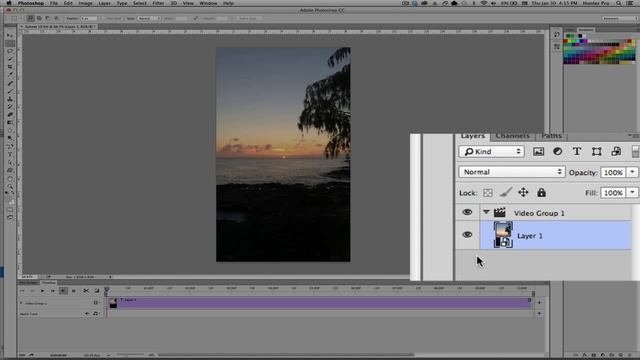
Task: Step to the previous frame
Action: click(32, 291)
